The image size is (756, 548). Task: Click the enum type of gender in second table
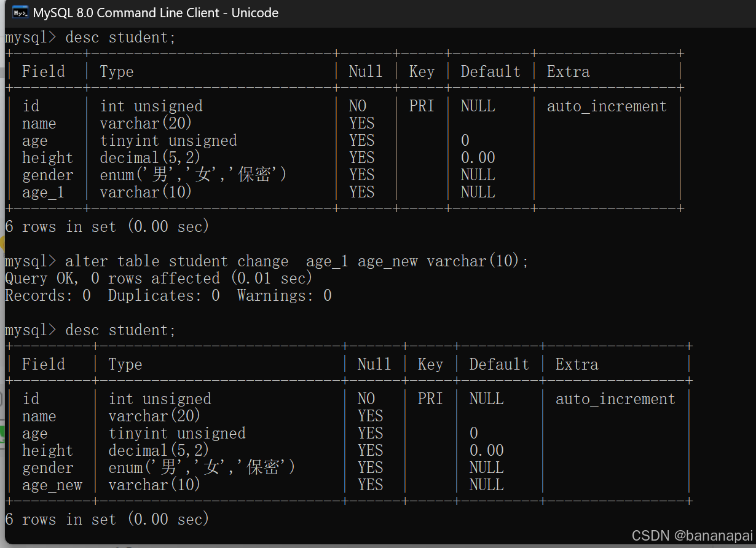click(x=202, y=468)
